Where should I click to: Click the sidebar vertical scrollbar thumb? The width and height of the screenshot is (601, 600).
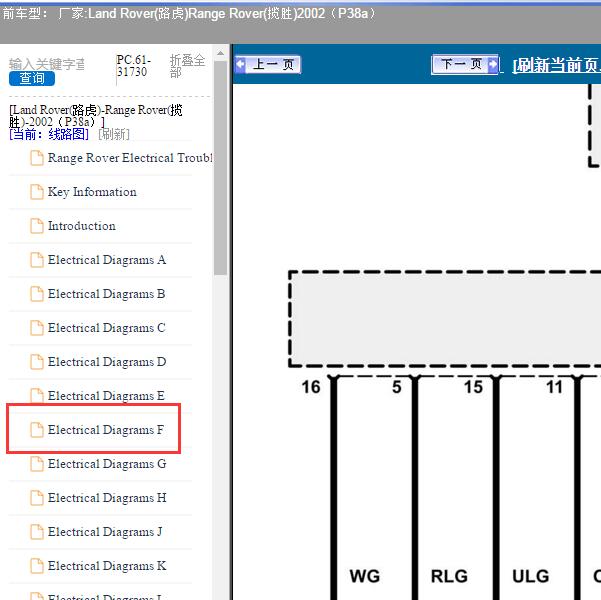[220, 168]
